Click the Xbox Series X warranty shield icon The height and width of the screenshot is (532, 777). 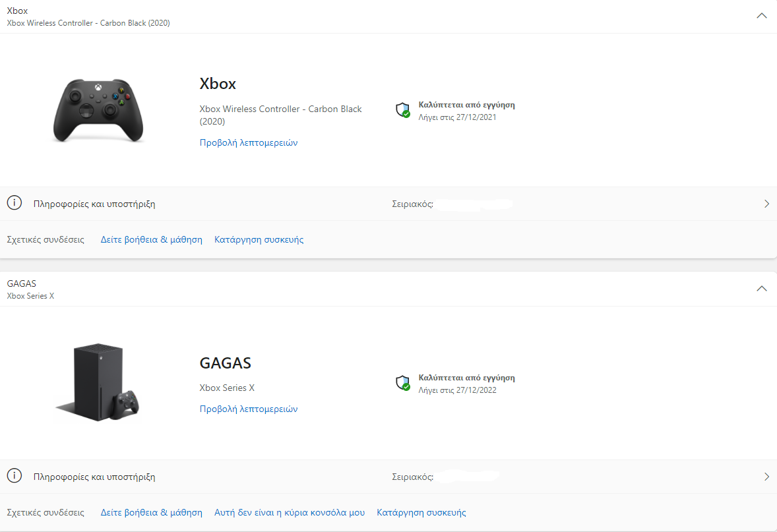click(x=403, y=383)
